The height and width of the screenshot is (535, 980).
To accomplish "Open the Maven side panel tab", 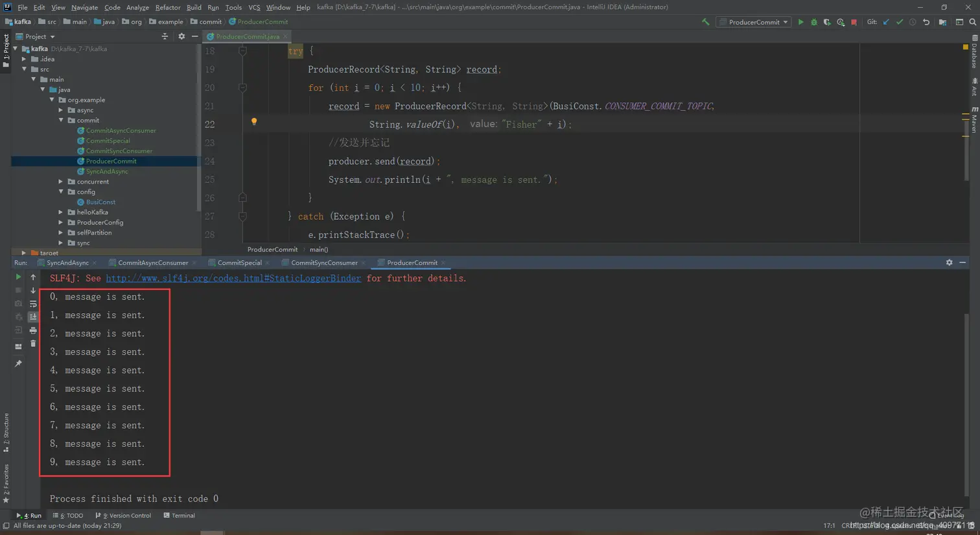I will pyautogui.click(x=974, y=120).
